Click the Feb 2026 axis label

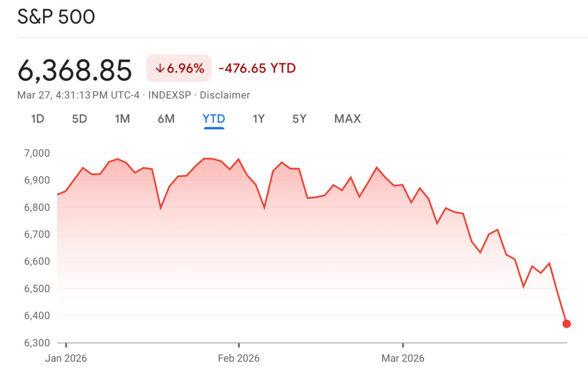(x=238, y=358)
